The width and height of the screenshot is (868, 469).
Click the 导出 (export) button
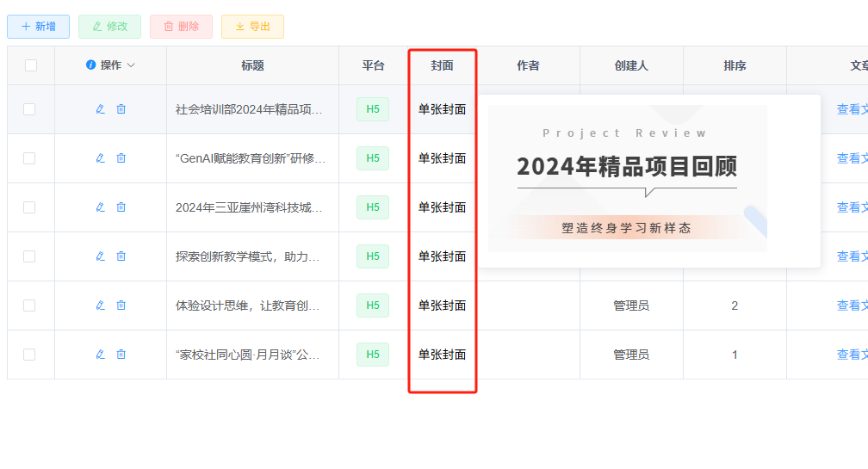pyautogui.click(x=252, y=27)
